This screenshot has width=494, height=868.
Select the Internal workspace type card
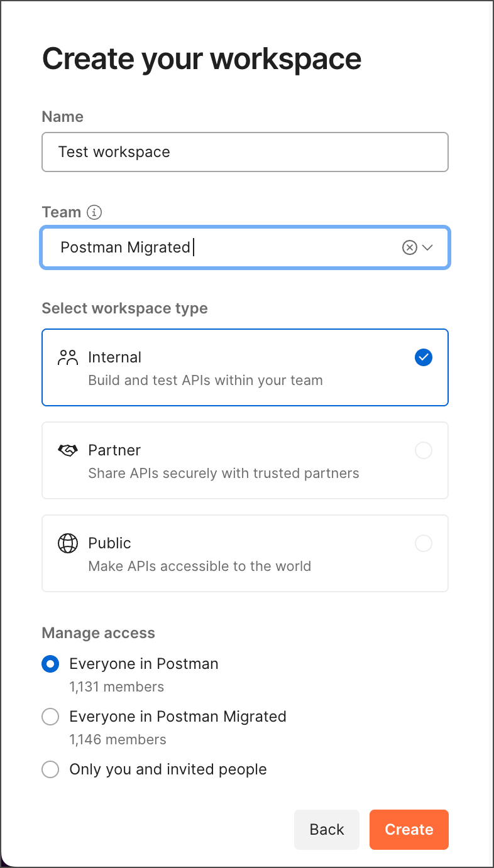point(244,368)
